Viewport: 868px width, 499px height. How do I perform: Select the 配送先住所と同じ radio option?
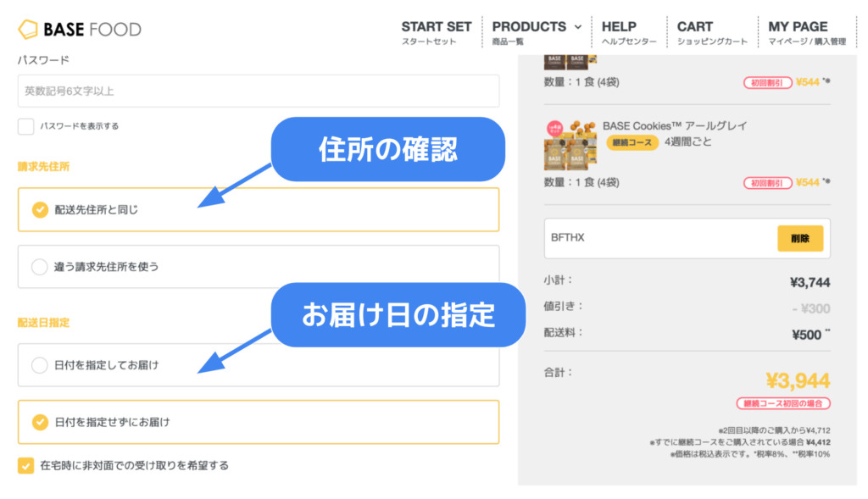259,209
